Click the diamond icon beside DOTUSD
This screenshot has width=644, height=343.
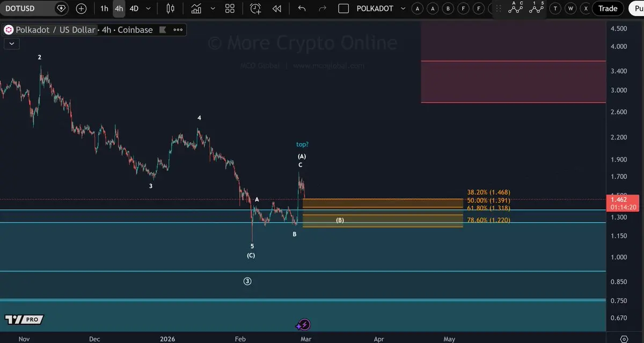[61, 9]
